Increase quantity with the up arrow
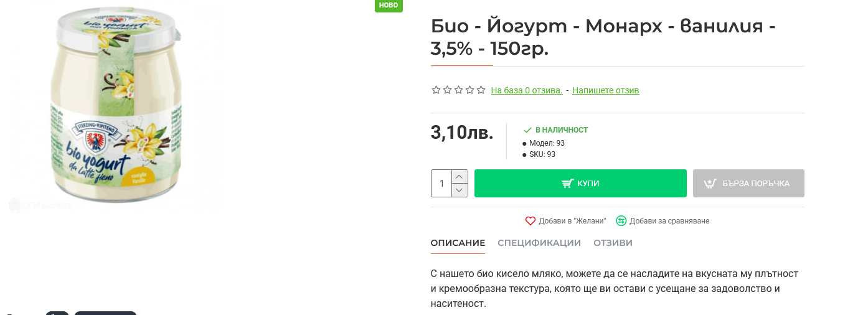The width and height of the screenshot is (868, 315). [x=460, y=177]
